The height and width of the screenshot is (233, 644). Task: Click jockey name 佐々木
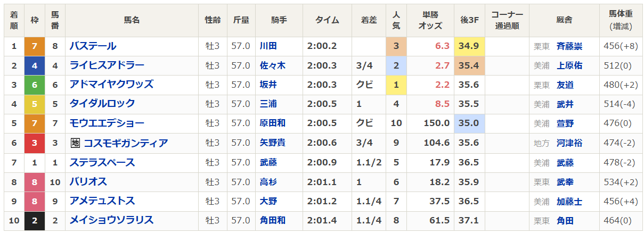pos(272,65)
